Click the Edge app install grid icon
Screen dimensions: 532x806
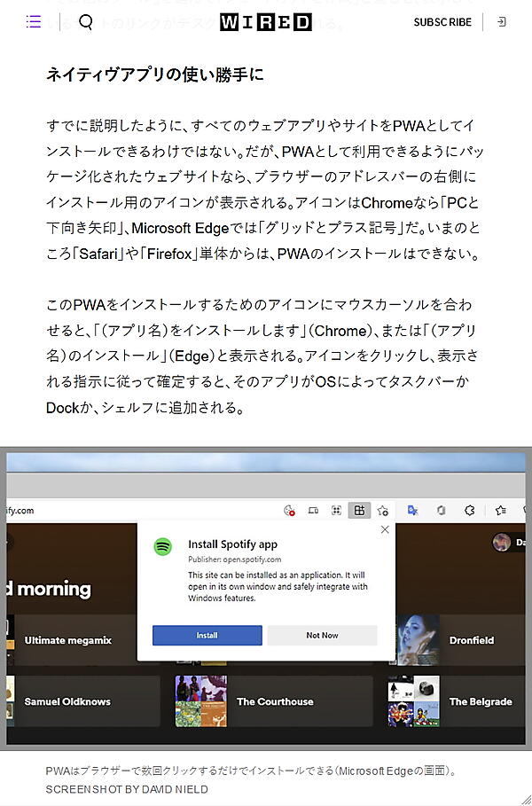coord(359,511)
